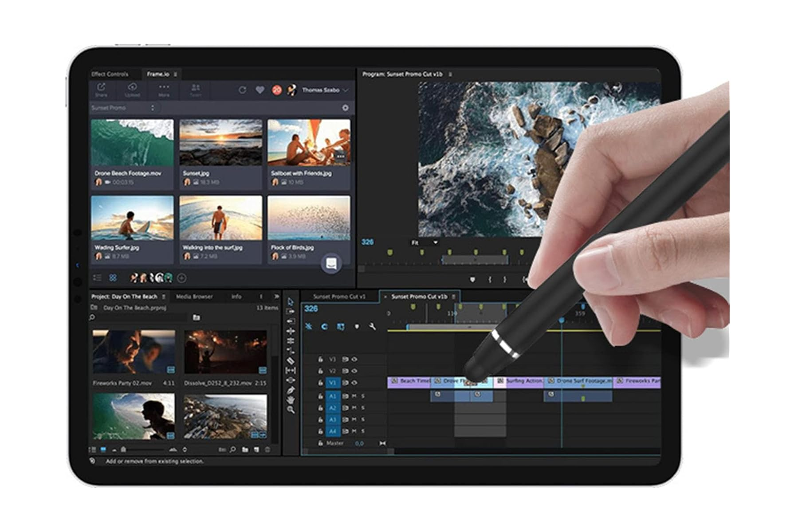794x532 pixels.
Task: Open the Frame.io panel tab menu
Action: [x=176, y=74]
